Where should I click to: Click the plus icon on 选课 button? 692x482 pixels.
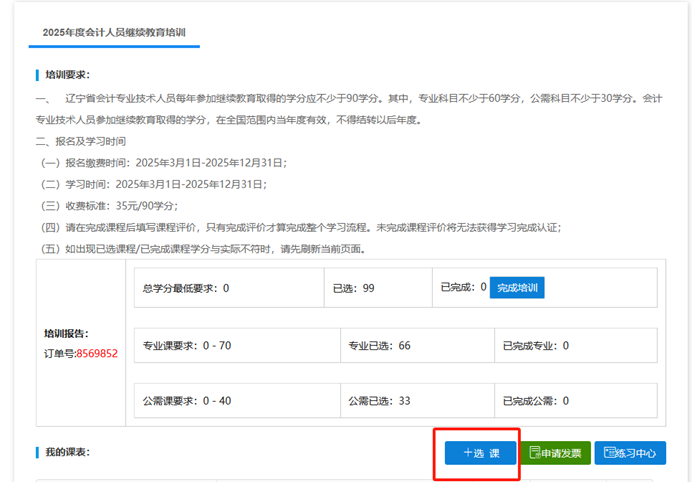tap(467, 453)
